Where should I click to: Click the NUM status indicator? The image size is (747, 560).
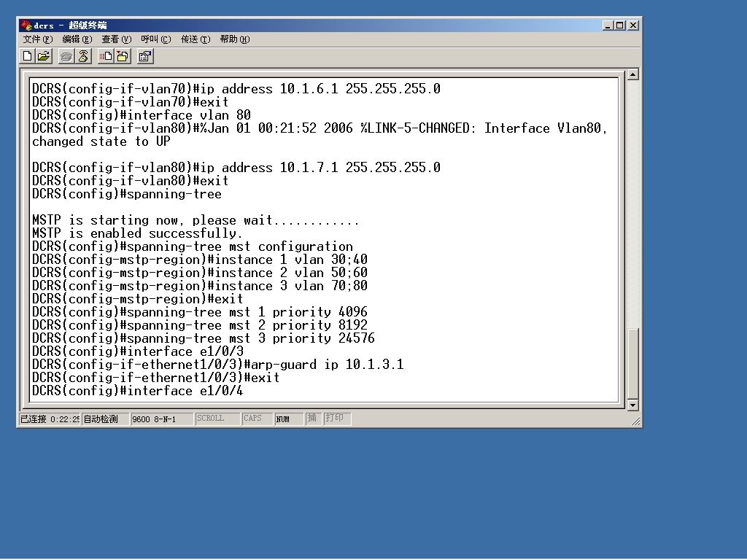click(x=289, y=419)
